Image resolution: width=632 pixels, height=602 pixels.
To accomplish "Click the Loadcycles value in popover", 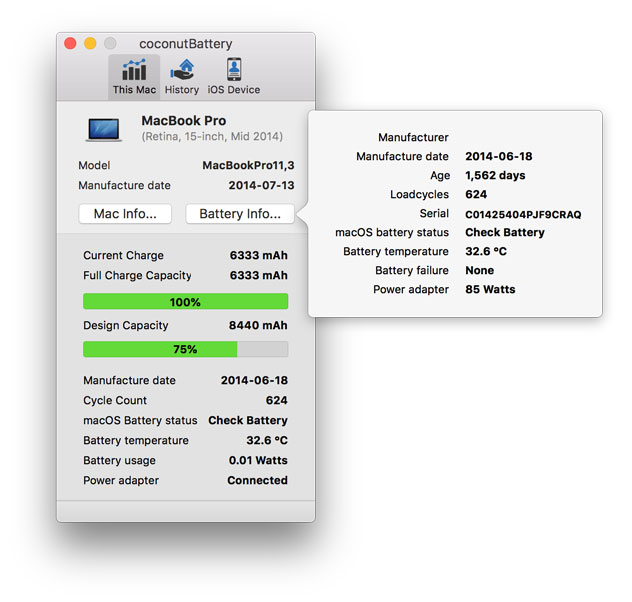I will point(476,194).
